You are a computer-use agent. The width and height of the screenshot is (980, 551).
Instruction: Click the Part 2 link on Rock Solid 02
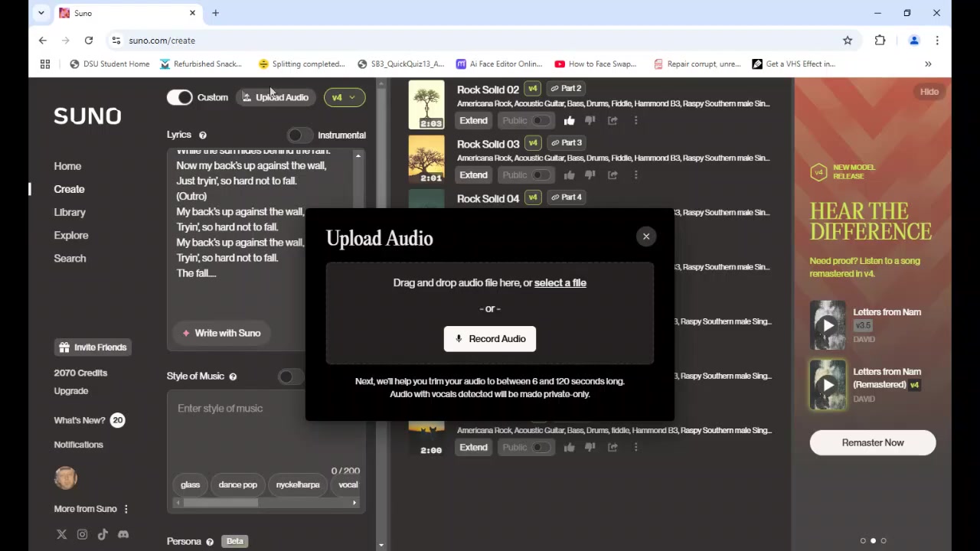click(x=566, y=88)
